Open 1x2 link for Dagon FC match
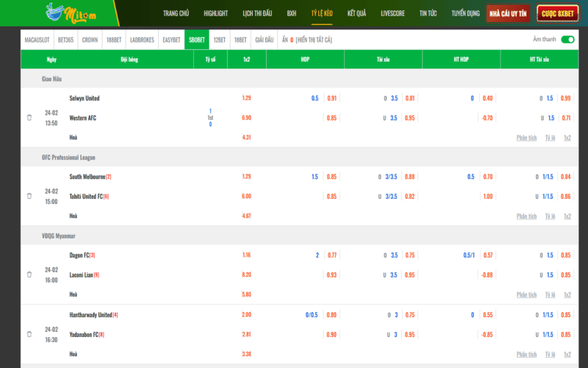Viewport: 588px width, 368px height. (567, 294)
